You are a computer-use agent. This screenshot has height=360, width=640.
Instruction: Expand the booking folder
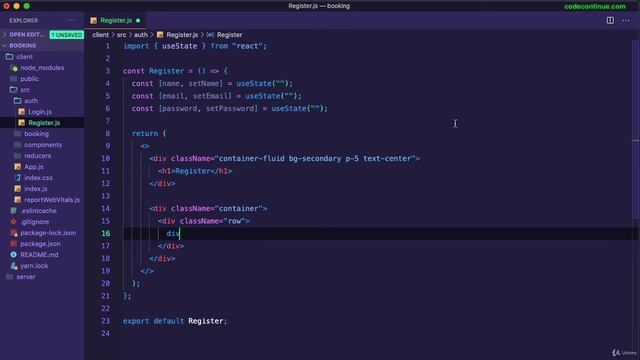click(x=36, y=134)
